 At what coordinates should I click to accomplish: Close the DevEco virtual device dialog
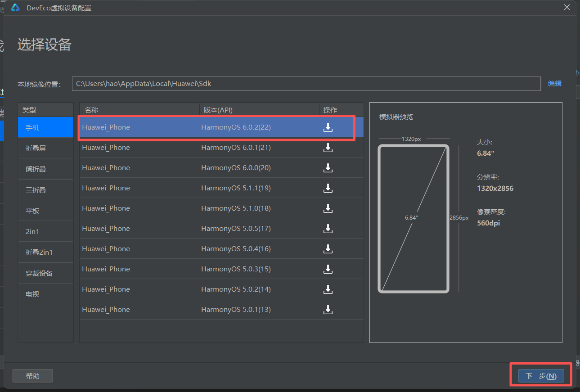click(x=567, y=7)
